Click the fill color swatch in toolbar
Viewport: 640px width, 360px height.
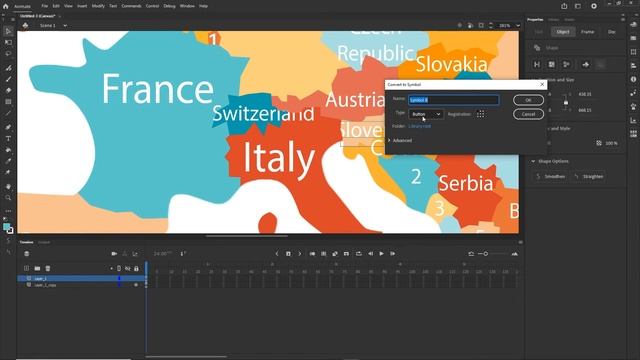(x=7, y=227)
